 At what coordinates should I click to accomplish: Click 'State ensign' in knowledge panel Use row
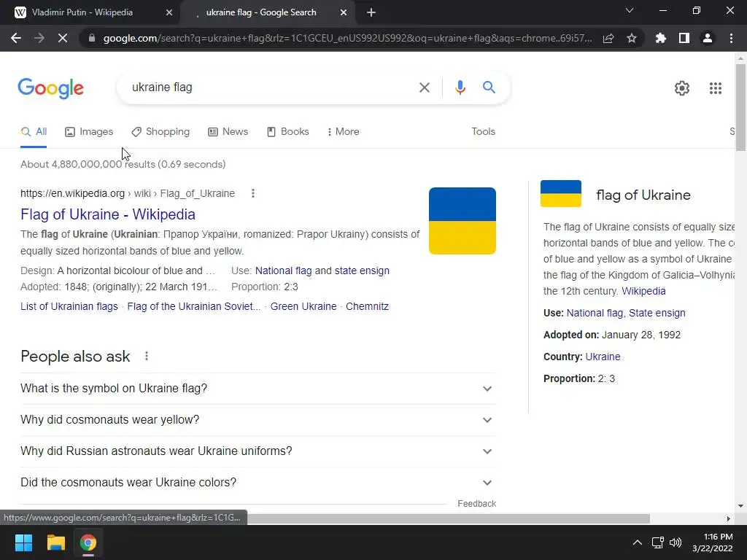click(x=657, y=314)
